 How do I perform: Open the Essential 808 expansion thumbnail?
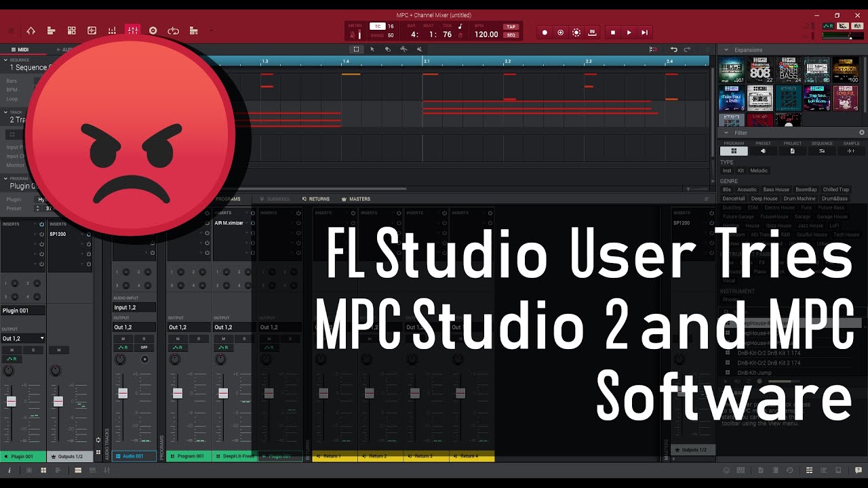tap(760, 70)
